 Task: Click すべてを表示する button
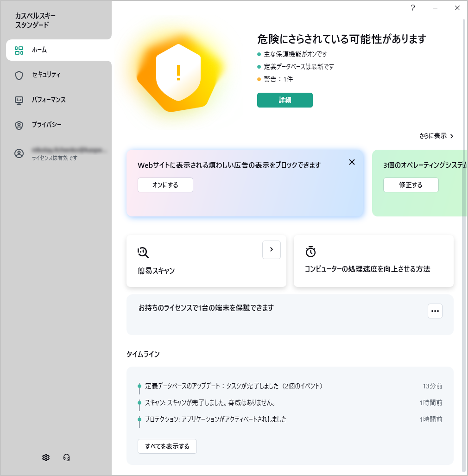(167, 446)
